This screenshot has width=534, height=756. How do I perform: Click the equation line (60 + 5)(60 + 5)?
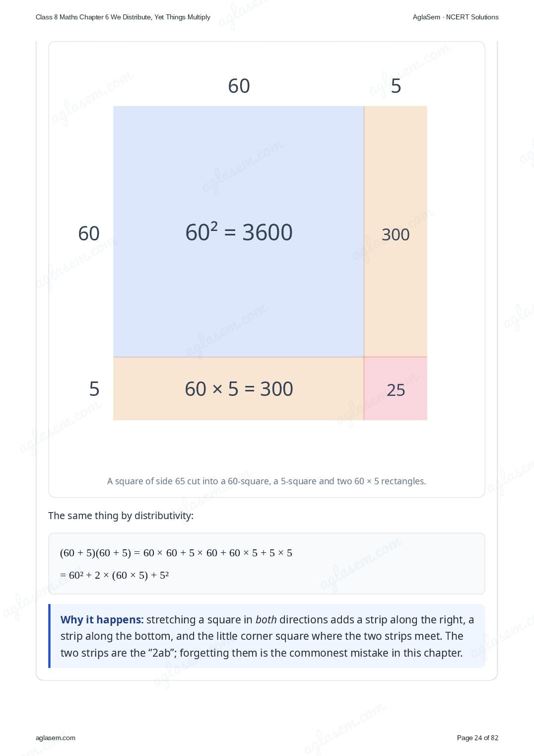click(x=176, y=553)
